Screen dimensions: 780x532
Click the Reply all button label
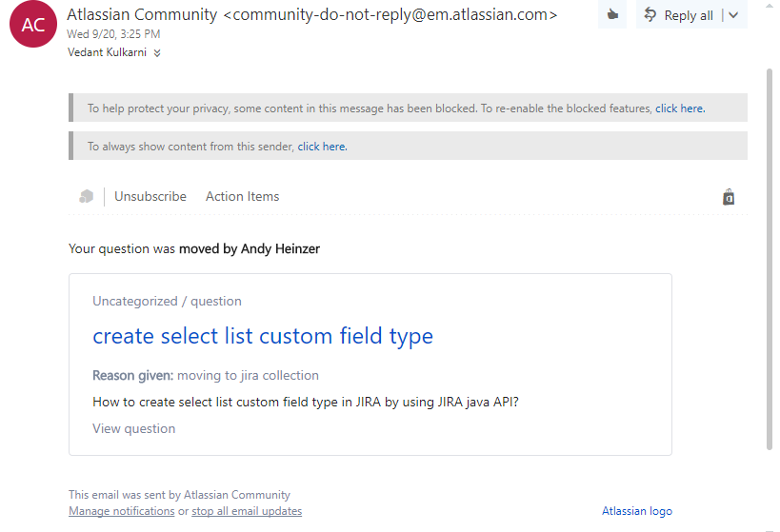pyautogui.click(x=689, y=15)
